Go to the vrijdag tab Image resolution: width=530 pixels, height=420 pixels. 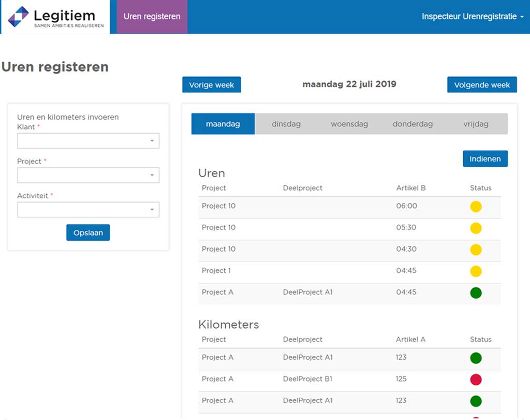(476, 124)
